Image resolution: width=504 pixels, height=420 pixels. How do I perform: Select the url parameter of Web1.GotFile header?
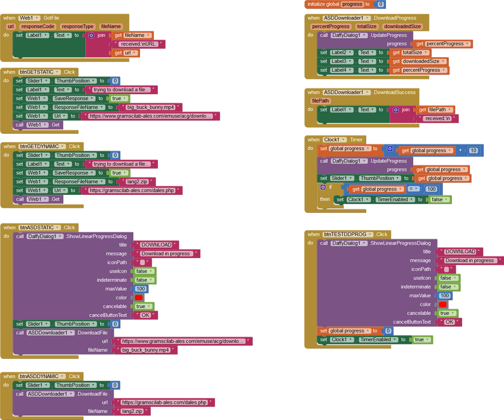click(x=11, y=26)
